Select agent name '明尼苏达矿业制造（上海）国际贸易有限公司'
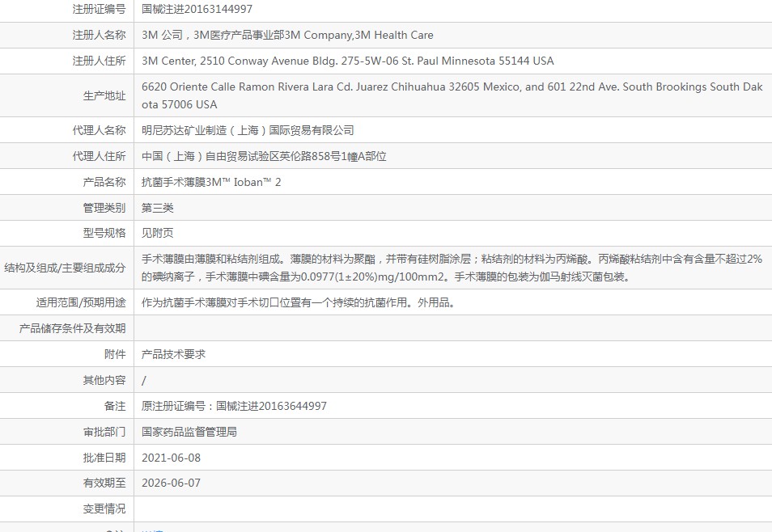Image resolution: width=772 pixels, height=532 pixels. click(x=248, y=130)
